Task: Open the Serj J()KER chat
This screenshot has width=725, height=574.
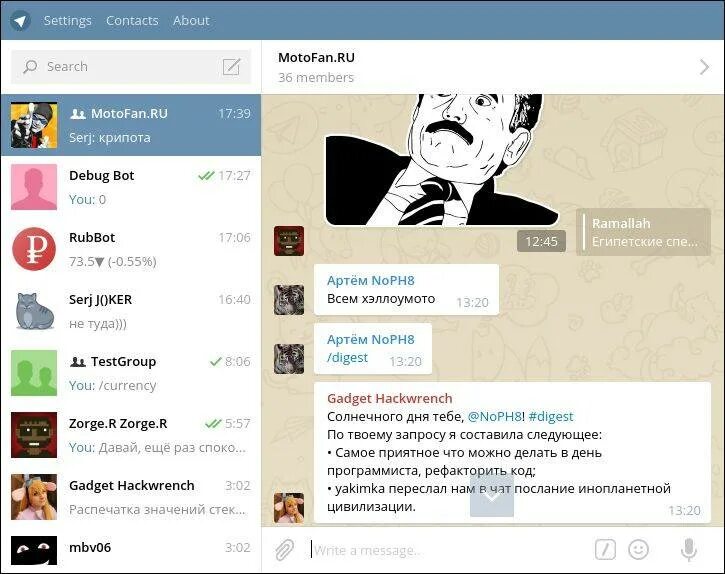Action: click(131, 311)
